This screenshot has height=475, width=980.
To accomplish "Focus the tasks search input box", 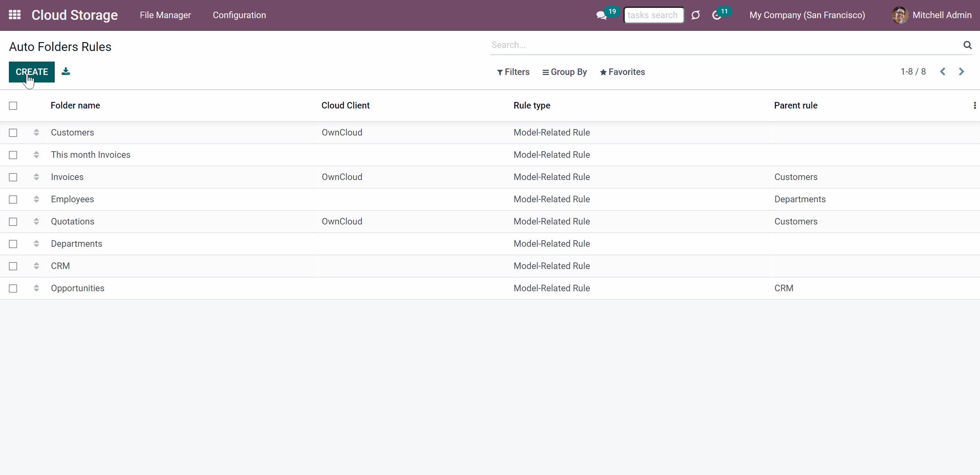I will pyautogui.click(x=653, y=15).
